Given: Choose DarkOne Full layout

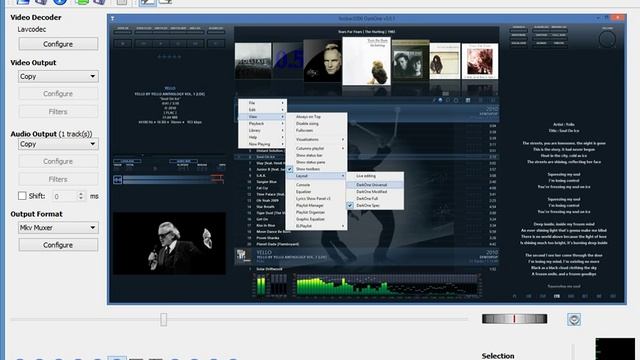Looking at the screenshot, I should pyautogui.click(x=375, y=199).
